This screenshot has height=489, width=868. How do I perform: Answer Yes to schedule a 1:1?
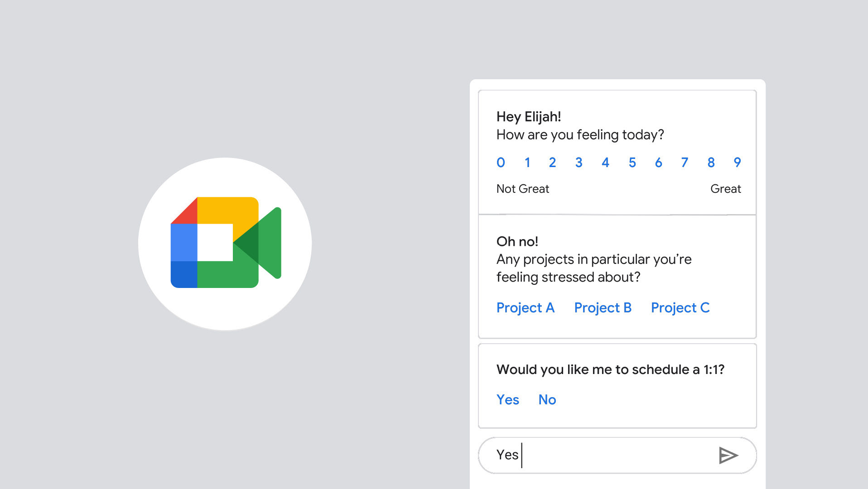[508, 400]
